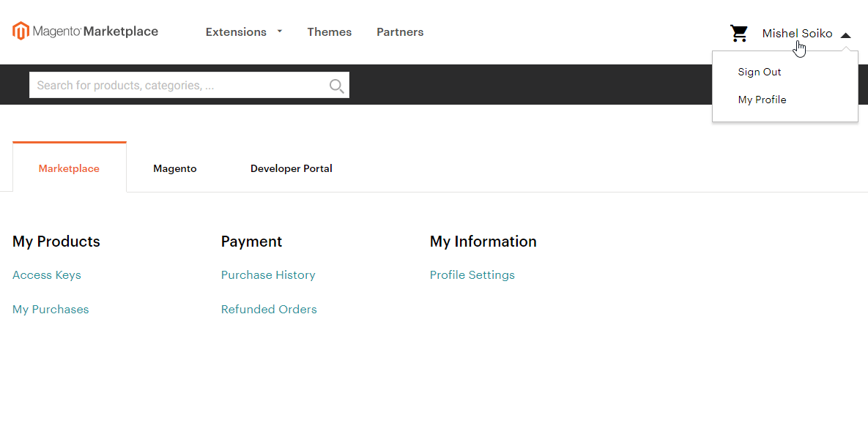868x426 pixels.
Task: Click the Magento Marketplace logo
Action: 85,31
